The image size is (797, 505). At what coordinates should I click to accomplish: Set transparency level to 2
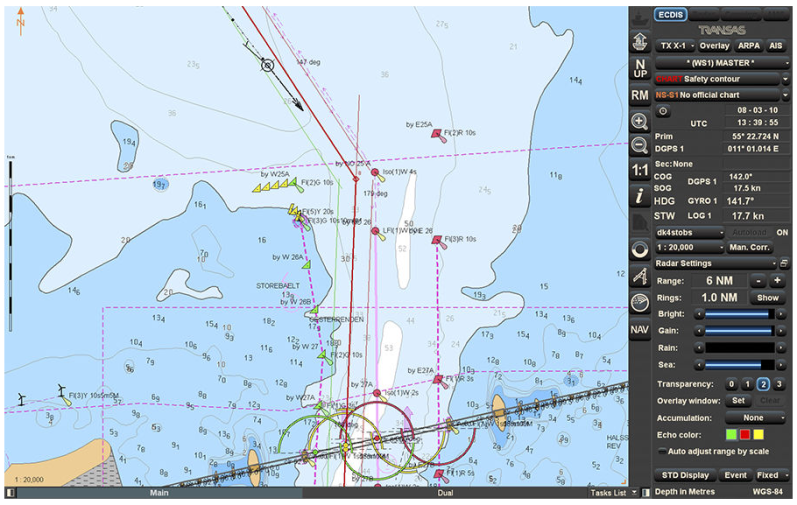pyautogui.click(x=763, y=384)
